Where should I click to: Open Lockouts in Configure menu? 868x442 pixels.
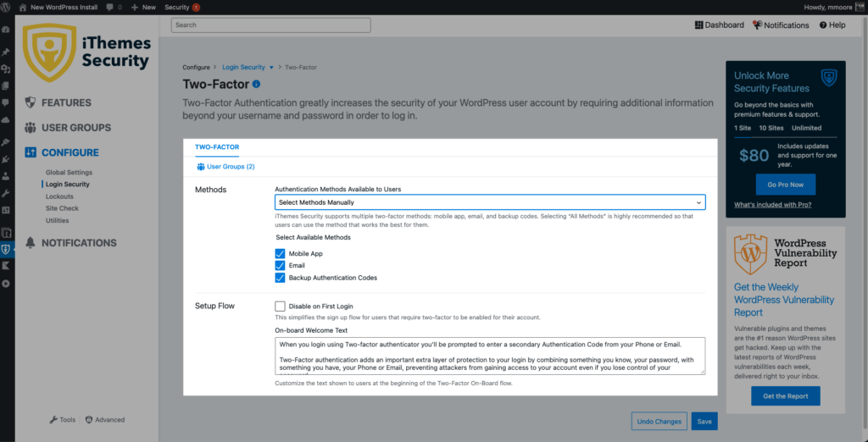[x=59, y=196]
